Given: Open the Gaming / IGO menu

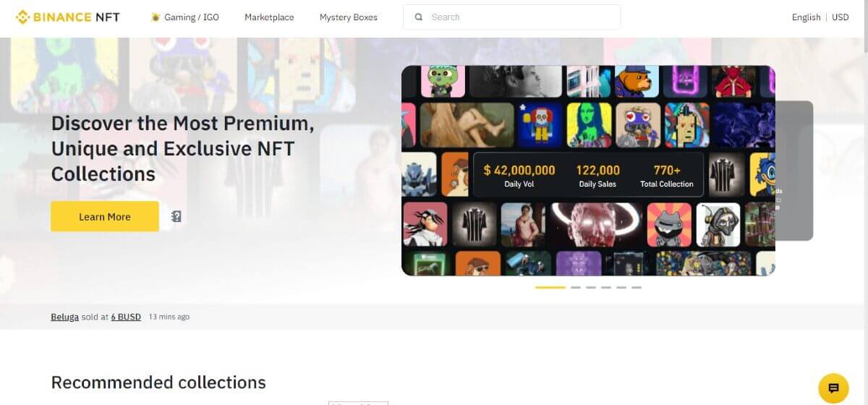Looking at the screenshot, I should [x=184, y=17].
